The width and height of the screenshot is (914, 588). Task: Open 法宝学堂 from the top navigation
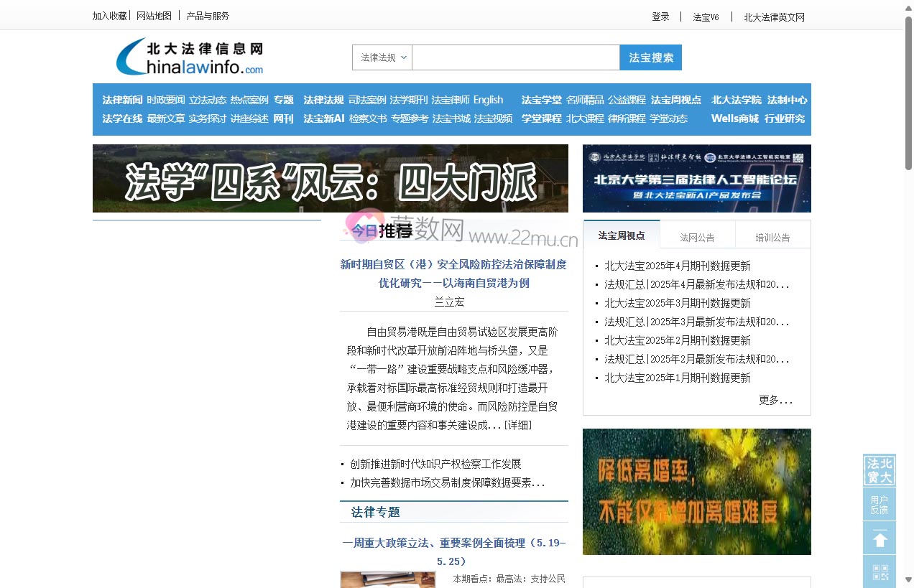[541, 100]
